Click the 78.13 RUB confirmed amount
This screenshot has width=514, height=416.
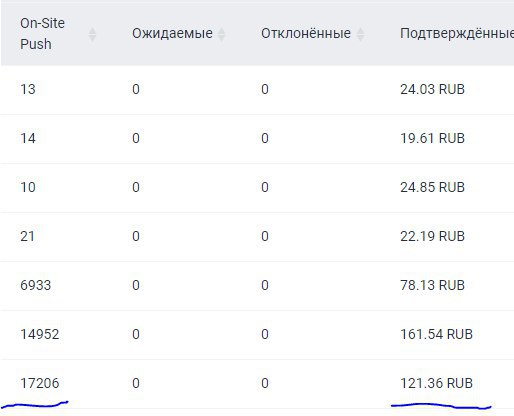432,285
